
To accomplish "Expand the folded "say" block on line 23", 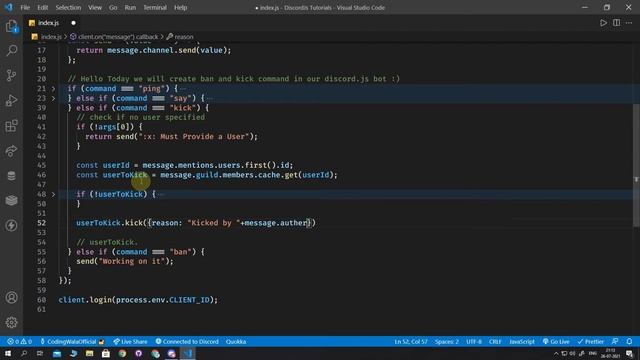I will [x=53, y=98].
